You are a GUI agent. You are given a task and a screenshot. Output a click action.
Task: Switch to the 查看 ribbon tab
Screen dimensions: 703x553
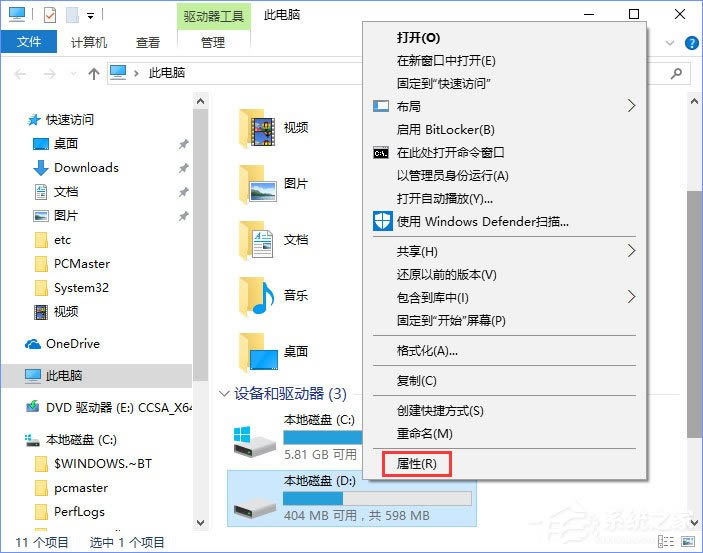148,42
